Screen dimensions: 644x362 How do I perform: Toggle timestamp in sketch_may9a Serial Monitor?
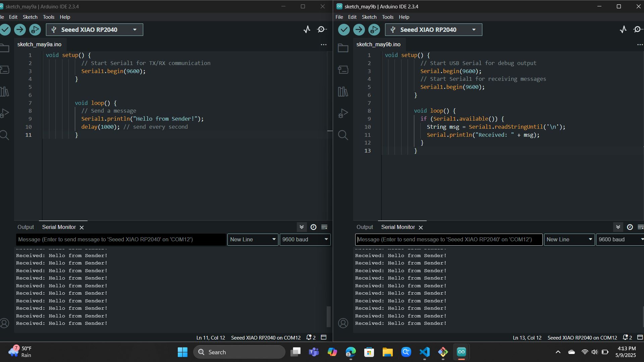(313, 227)
